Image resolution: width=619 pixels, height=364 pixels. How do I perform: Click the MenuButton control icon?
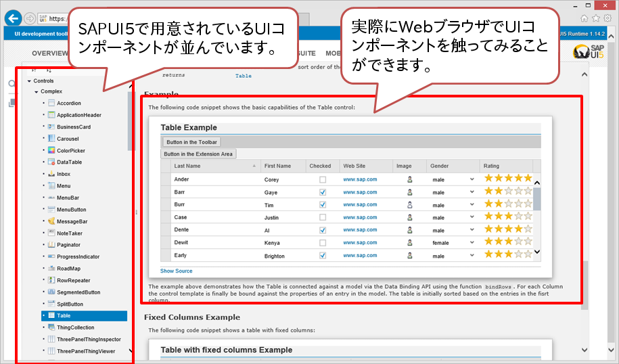pos(51,209)
